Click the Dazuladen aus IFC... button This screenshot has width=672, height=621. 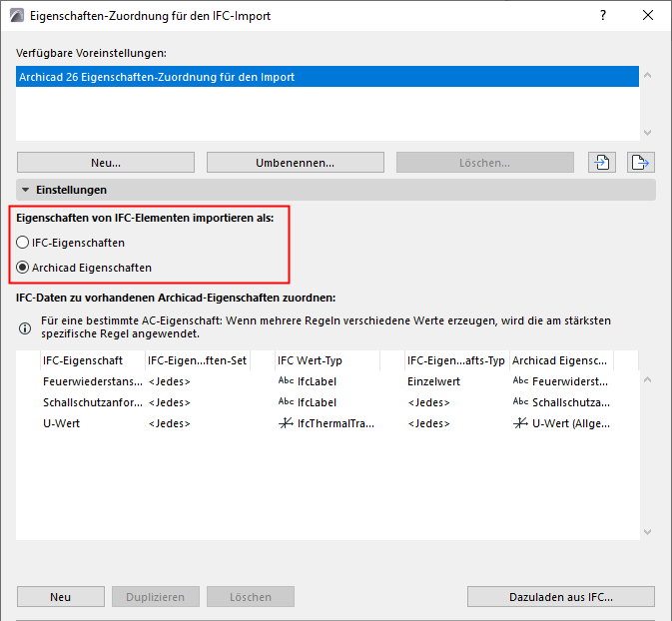click(561, 597)
